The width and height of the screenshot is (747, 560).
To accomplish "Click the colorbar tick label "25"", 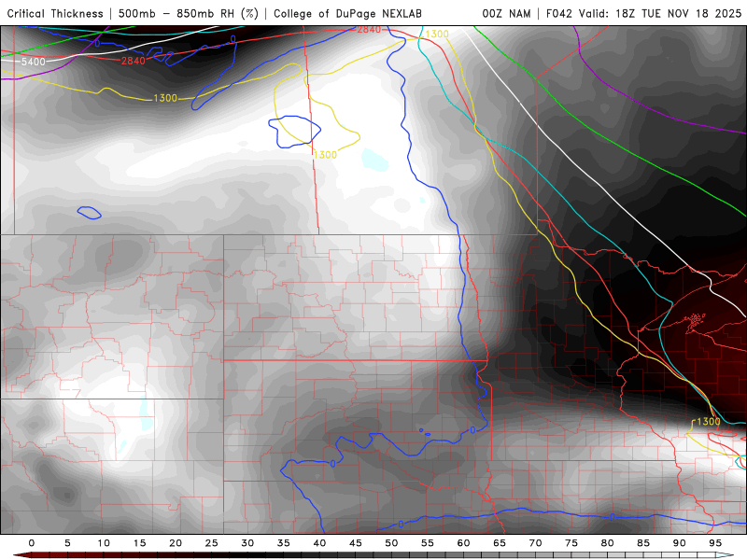I will click(212, 543).
